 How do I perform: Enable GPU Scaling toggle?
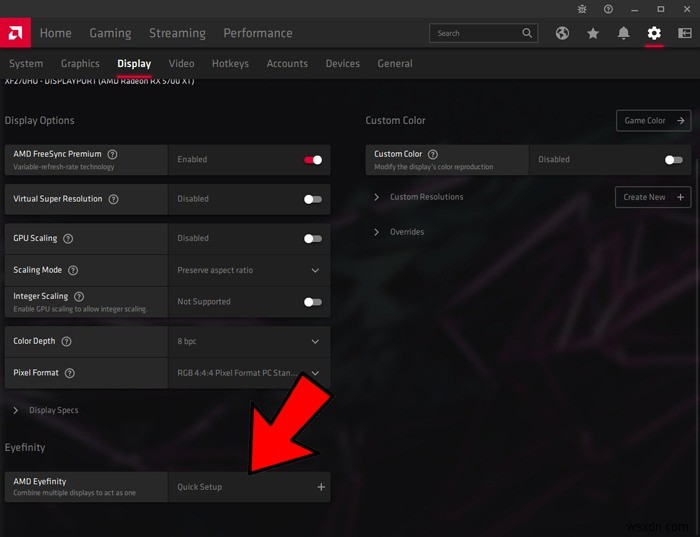click(313, 238)
